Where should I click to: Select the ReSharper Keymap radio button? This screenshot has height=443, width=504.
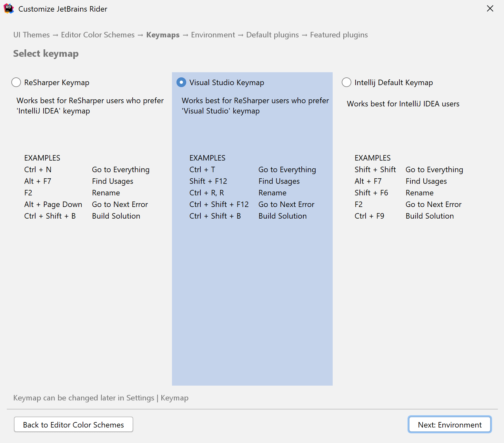coord(16,82)
